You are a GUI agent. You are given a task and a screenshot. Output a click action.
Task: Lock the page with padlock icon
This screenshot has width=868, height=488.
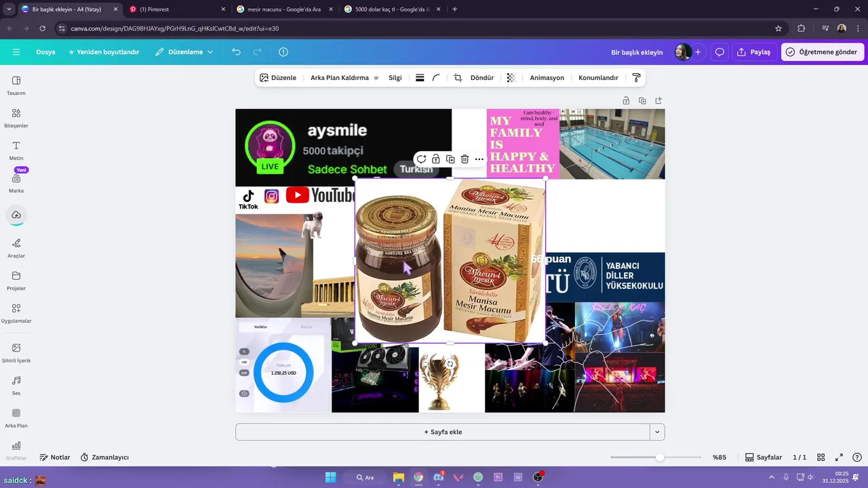tap(626, 100)
